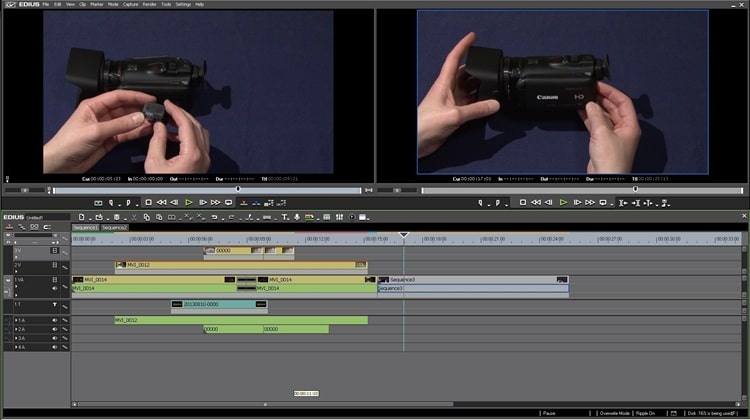750x420 pixels.
Task: Toggle loop playback in the Player
Action: pos(229,203)
